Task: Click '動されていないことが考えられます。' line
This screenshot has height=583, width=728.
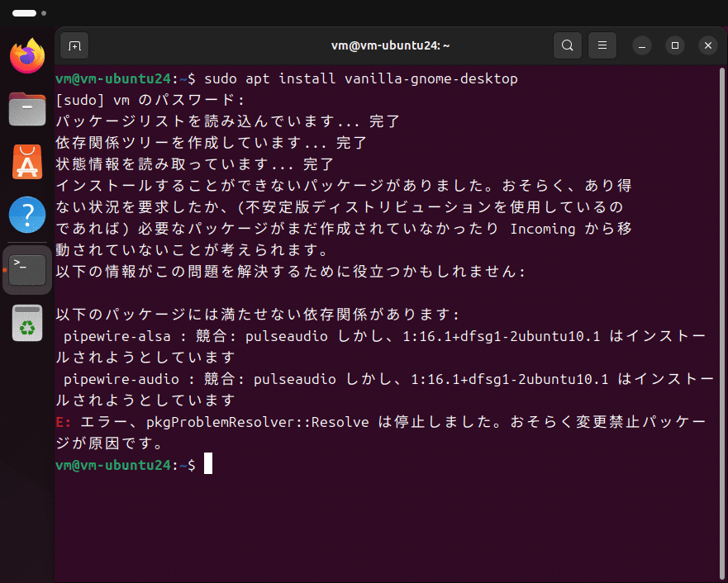Action: [x=192, y=250]
